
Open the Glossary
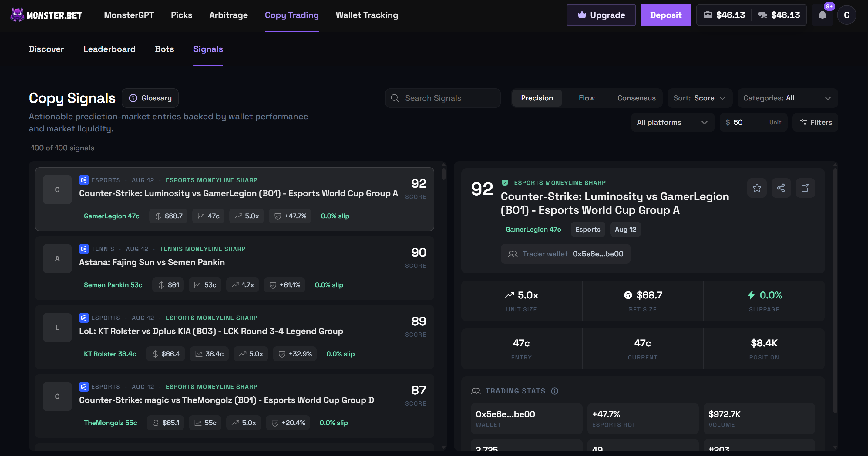click(x=150, y=98)
